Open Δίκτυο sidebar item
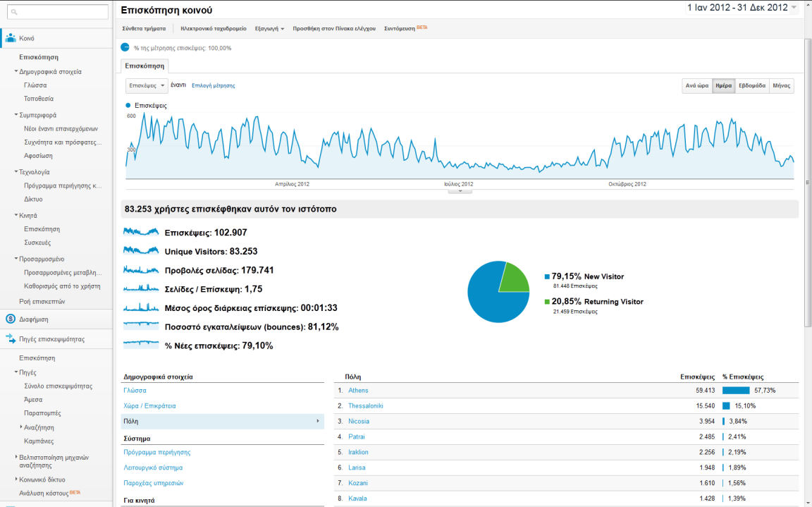 pyautogui.click(x=33, y=199)
